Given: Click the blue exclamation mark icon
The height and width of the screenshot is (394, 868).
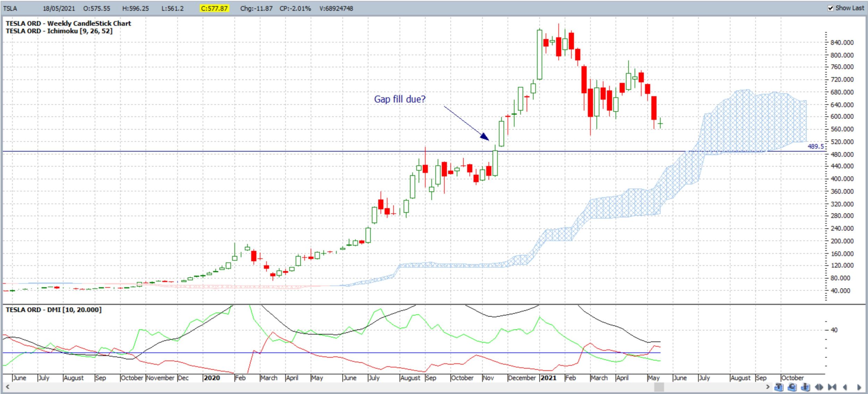Looking at the screenshot, I should (x=805, y=387).
